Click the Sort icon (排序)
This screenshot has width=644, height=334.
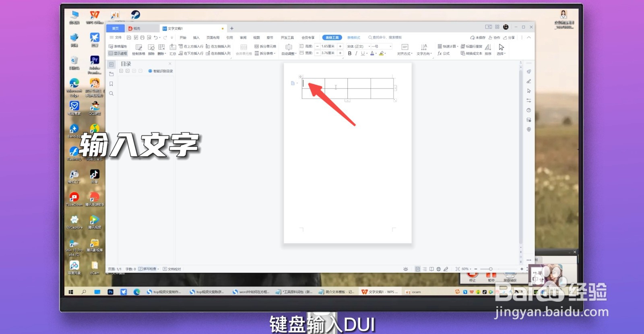(x=488, y=50)
